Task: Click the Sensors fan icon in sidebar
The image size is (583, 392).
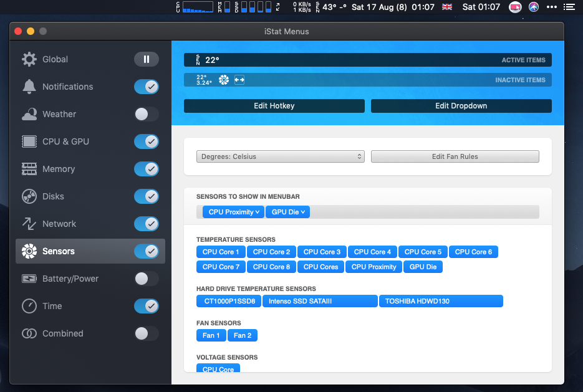Action: (29, 251)
